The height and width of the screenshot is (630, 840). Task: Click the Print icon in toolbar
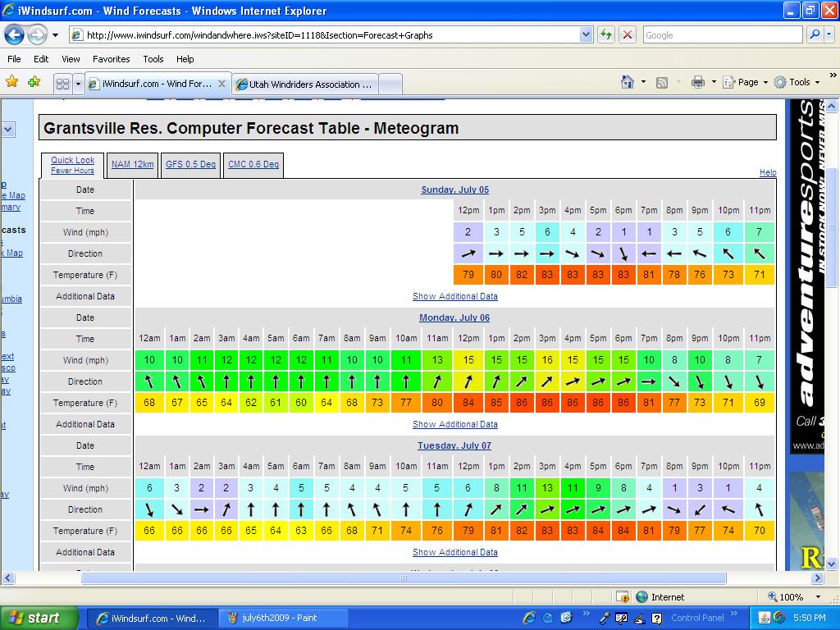697,82
